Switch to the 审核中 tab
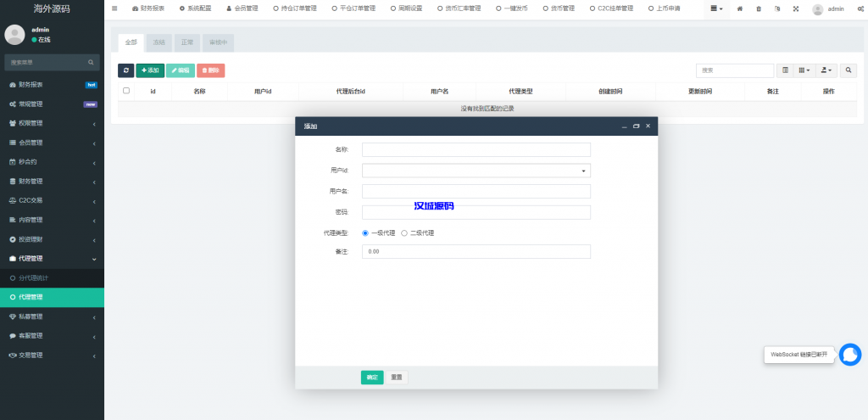 point(218,42)
